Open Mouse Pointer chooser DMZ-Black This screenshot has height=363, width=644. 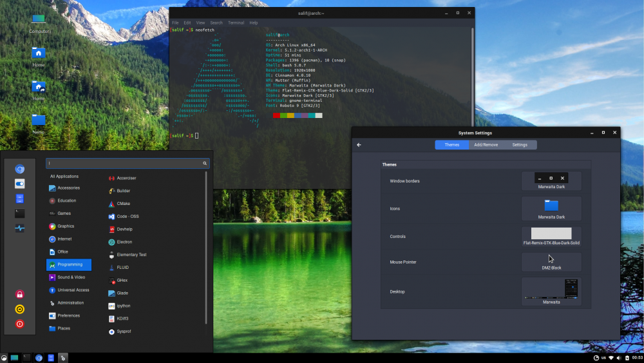551,262
